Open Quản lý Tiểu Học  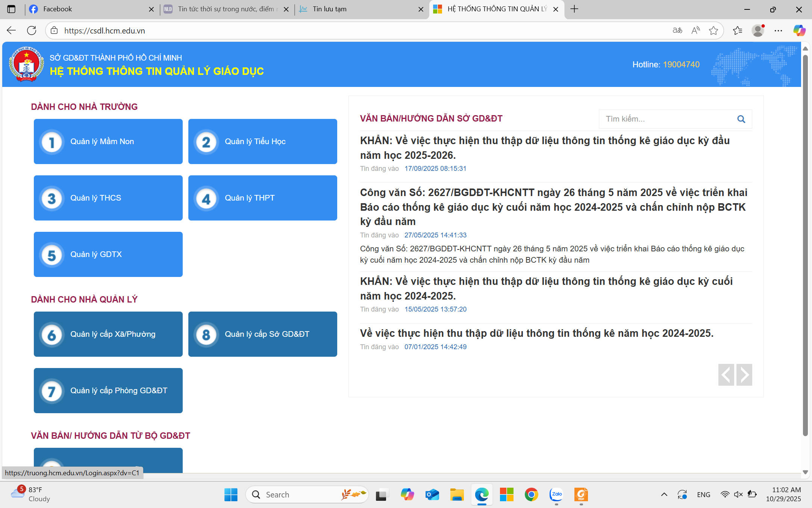coord(263,141)
